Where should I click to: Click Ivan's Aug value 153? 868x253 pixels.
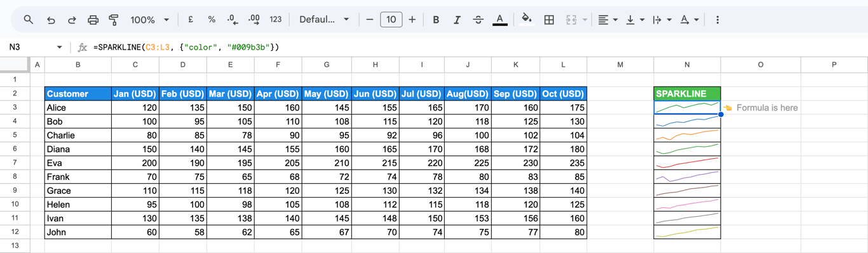point(468,218)
